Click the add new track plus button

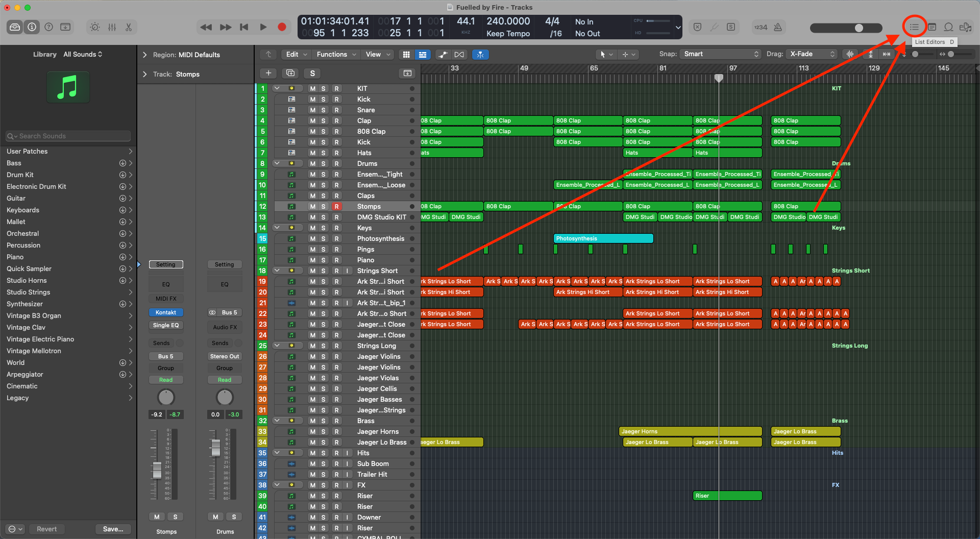(x=268, y=73)
